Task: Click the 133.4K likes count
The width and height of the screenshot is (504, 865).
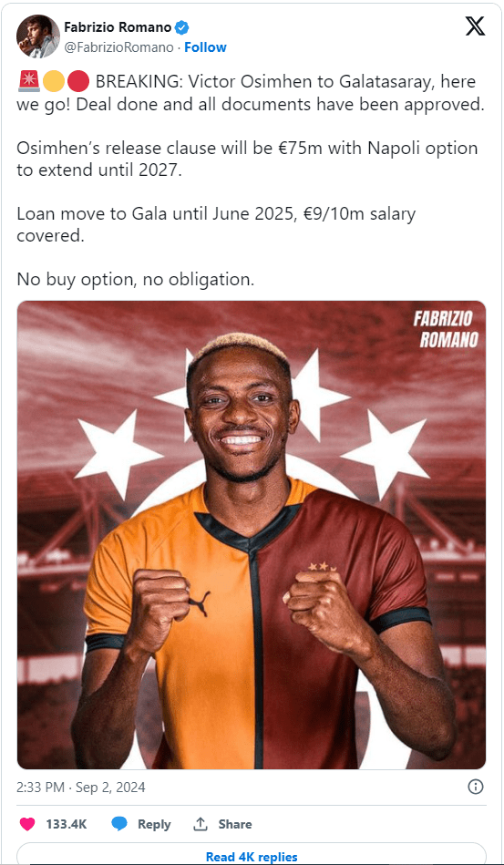Action: pyautogui.click(x=67, y=824)
